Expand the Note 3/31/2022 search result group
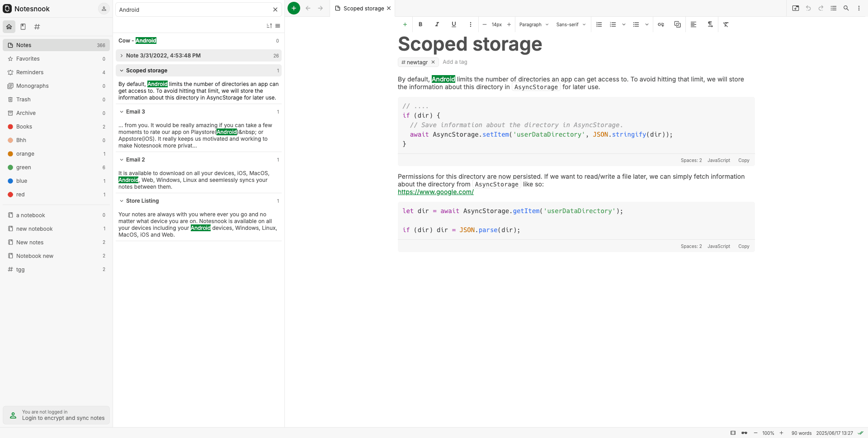Screen dimensions: 868x438 (x=122, y=56)
